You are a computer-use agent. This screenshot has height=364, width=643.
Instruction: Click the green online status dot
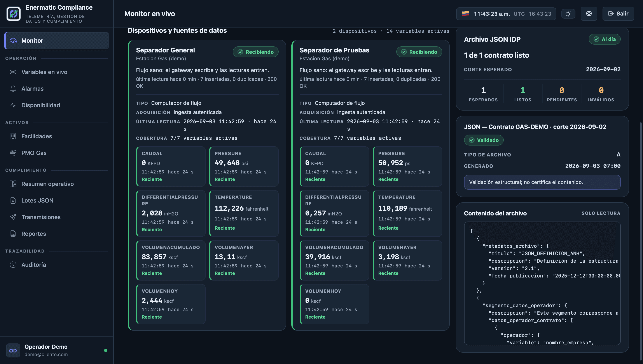(106, 350)
